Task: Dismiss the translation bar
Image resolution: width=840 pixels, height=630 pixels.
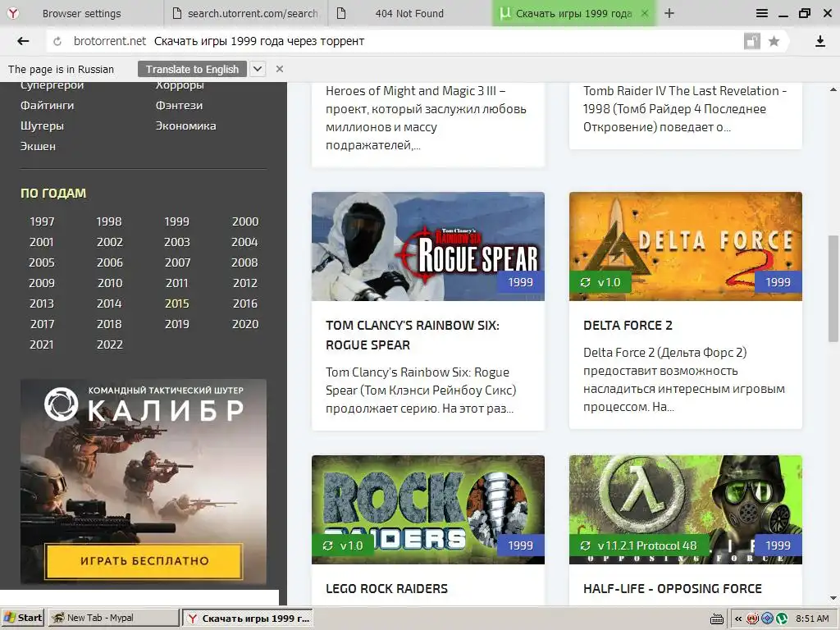Action: pyautogui.click(x=280, y=69)
